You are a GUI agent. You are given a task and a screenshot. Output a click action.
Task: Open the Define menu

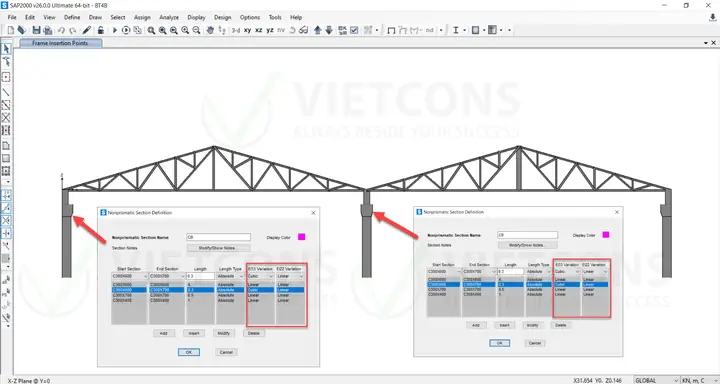click(x=72, y=17)
